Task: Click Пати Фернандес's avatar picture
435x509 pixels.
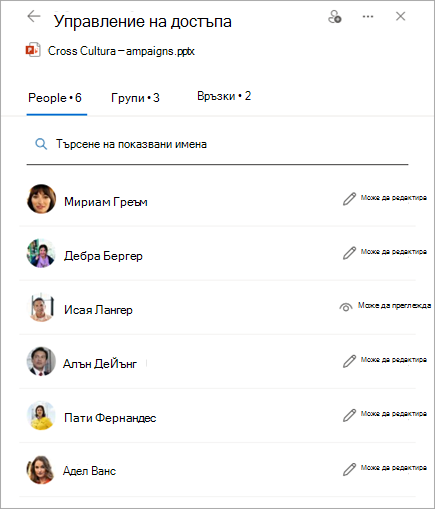Action: [x=41, y=415]
